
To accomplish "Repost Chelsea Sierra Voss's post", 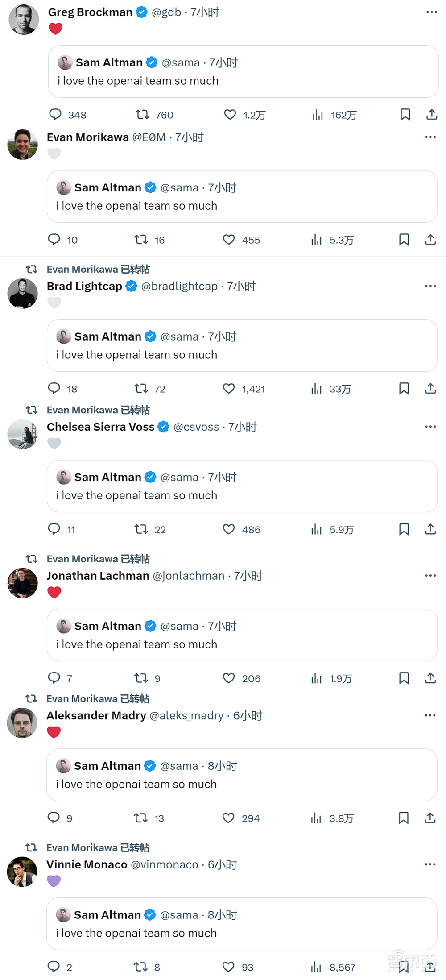I will point(141,529).
